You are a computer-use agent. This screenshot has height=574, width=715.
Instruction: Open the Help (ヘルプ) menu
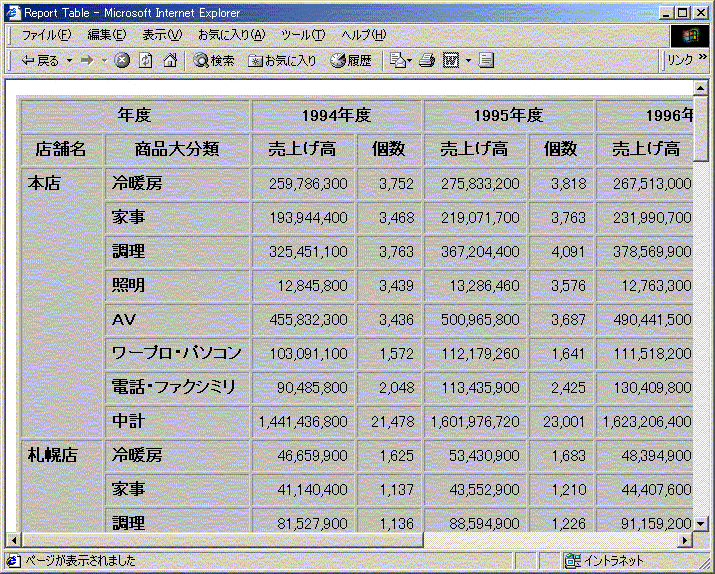[363, 35]
